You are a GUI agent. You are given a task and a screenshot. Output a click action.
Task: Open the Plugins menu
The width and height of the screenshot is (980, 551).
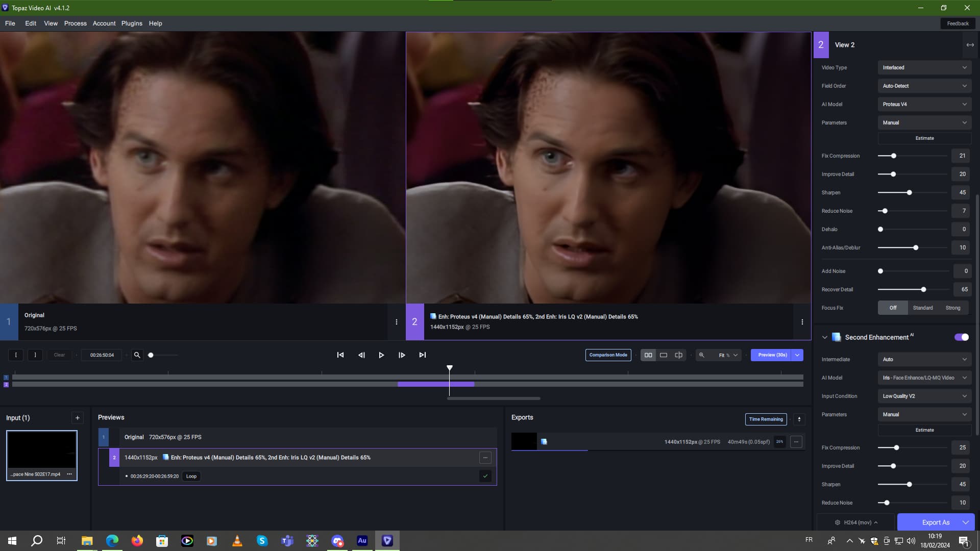pos(132,23)
